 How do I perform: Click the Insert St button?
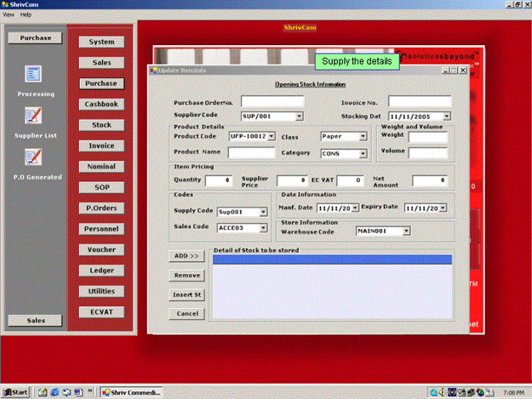coord(186,294)
